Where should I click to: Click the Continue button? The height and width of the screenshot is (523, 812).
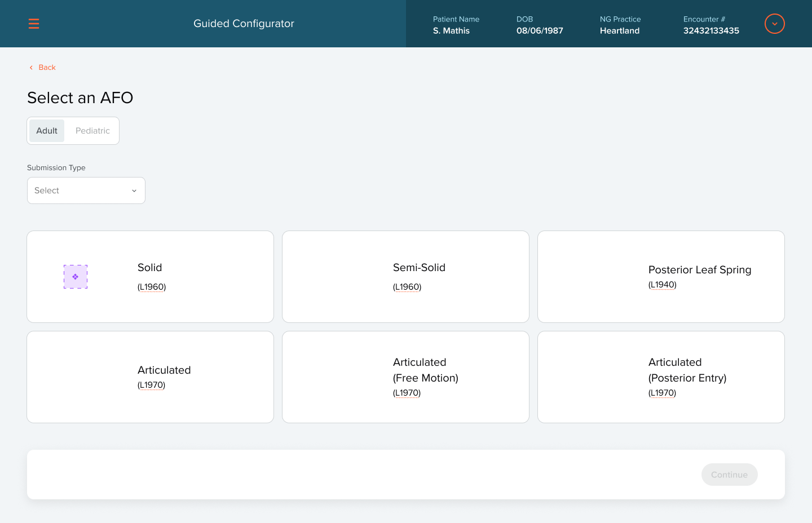[730, 475]
